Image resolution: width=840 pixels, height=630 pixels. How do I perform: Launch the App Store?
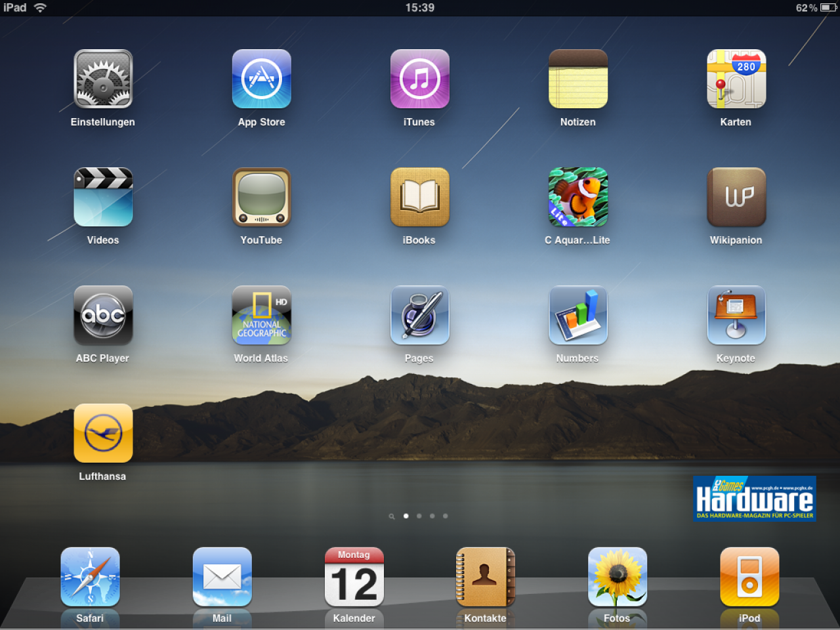pos(261,79)
